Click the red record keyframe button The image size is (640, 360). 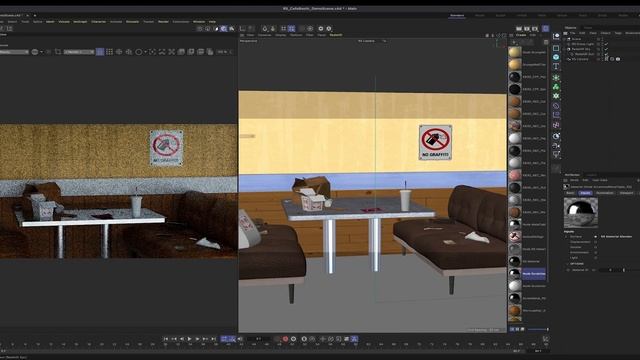285,339
